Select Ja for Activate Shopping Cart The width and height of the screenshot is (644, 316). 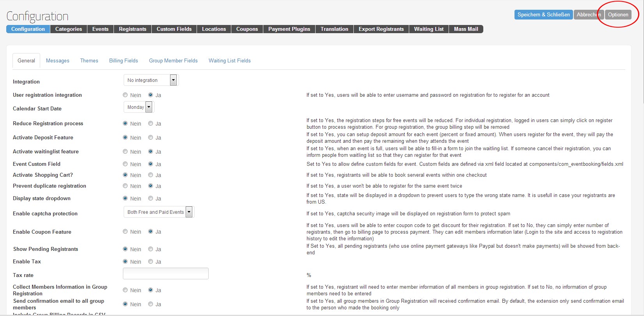[x=151, y=175]
